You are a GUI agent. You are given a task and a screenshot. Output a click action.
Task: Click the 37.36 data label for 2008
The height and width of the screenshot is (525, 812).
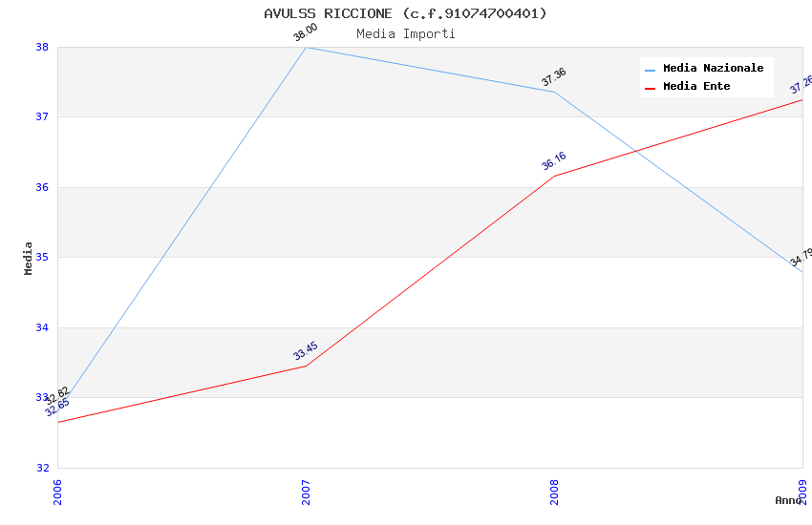(554, 77)
